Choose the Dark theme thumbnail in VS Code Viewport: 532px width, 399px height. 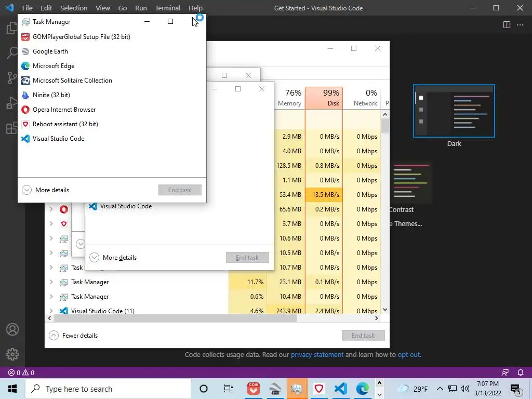pos(454,111)
